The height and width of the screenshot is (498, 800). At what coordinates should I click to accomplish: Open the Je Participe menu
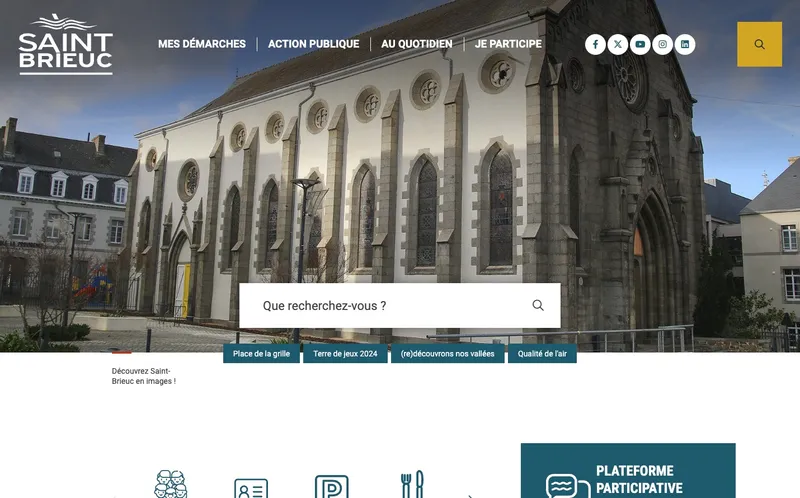point(508,44)
